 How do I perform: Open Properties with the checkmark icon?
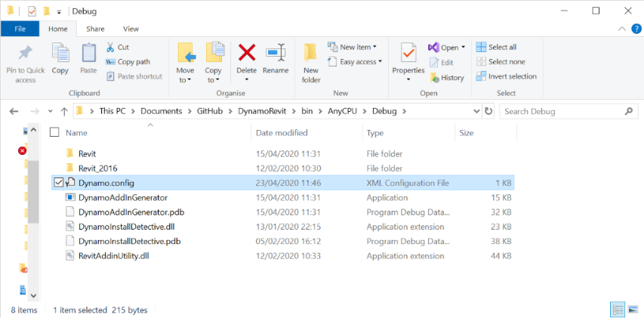[408, 53]
